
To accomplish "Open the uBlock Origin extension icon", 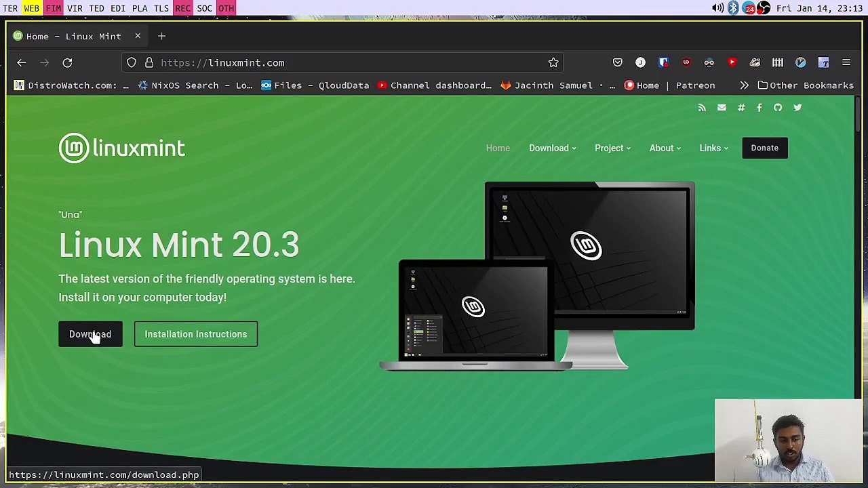I will [686, 62].
